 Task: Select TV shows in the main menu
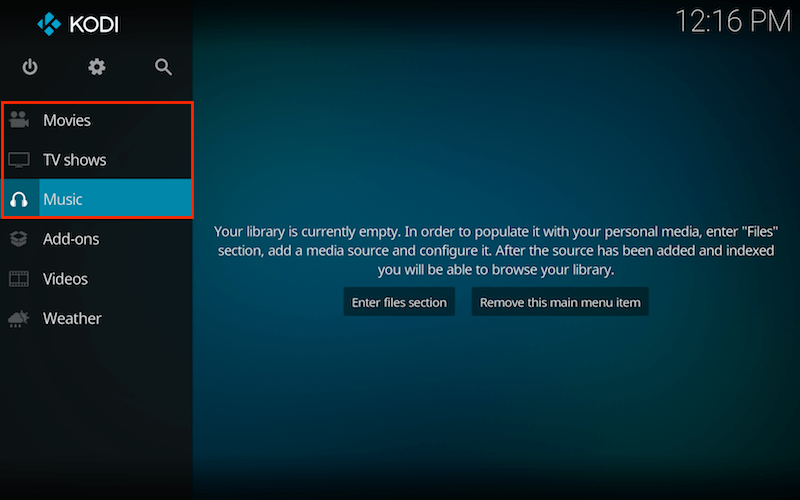97,160
